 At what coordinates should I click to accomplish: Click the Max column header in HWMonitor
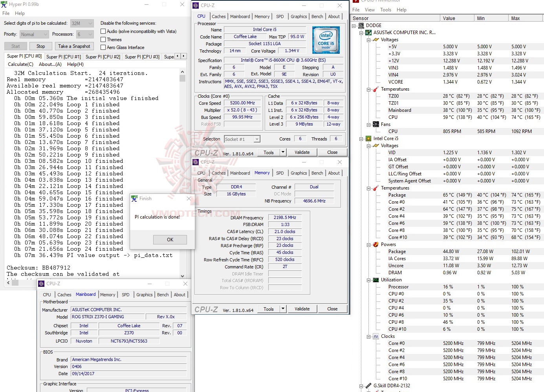tap(526, 18)
